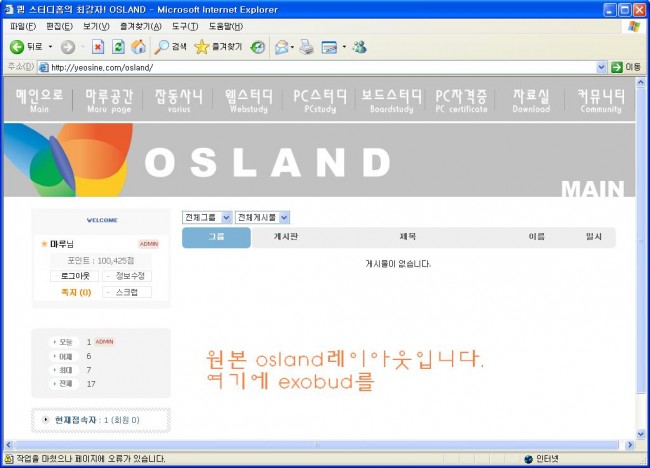Open the 전체그룹 group dropdown
Image resolution: width=650 pixels, height=468 pixels.
click(x=207, y=217)
